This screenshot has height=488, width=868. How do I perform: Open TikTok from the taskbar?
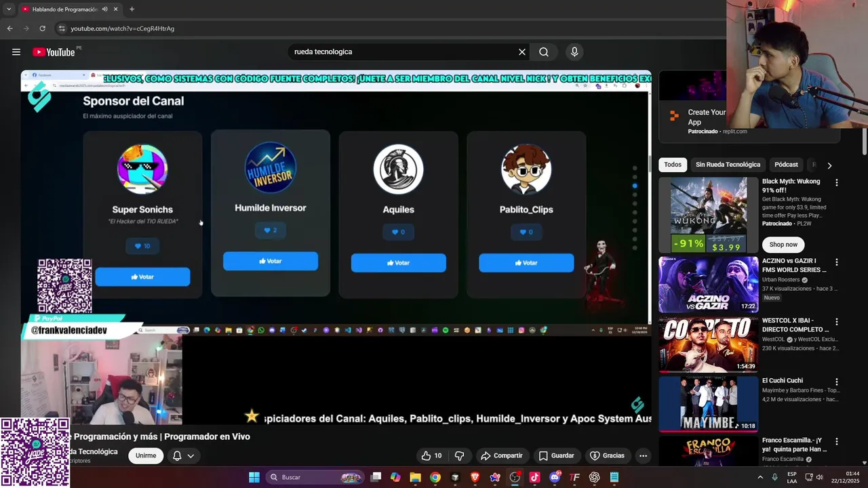coord(534,477)
